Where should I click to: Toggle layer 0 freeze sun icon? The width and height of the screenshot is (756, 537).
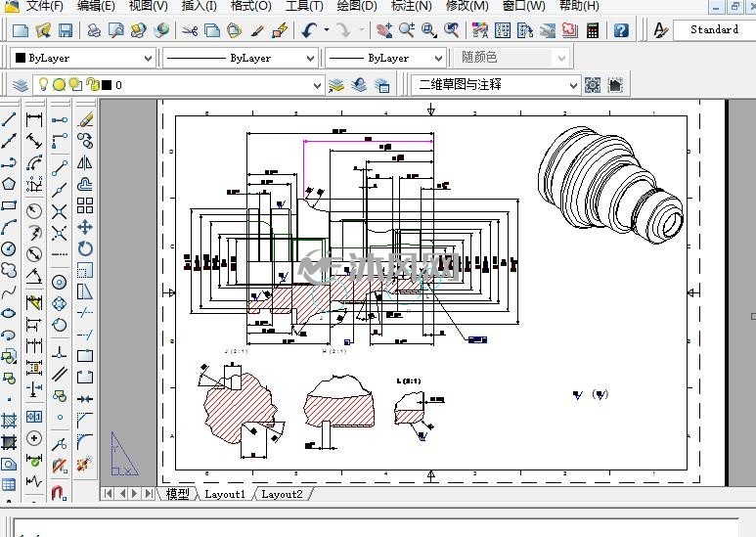click(59, 85)
